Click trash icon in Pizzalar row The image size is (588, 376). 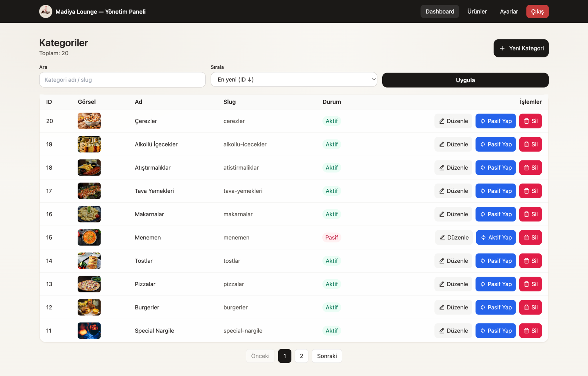coord(526,284)
